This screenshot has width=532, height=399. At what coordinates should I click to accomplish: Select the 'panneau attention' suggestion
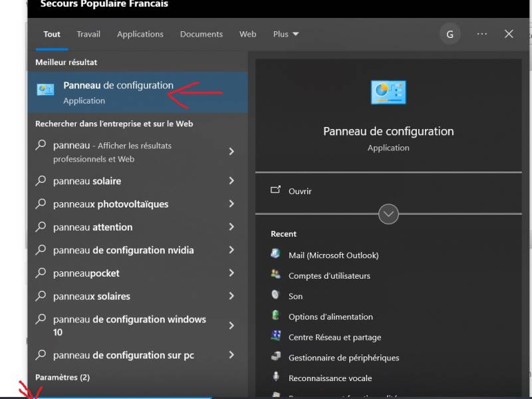138,227
